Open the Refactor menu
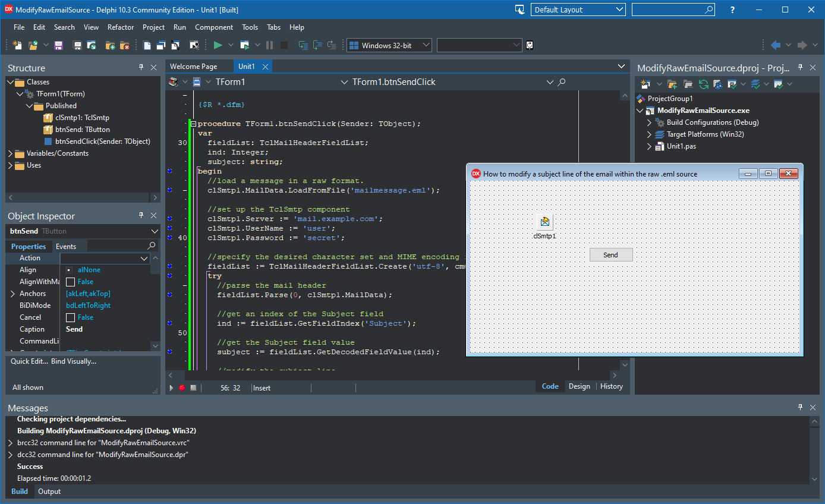 coord(121,27)
